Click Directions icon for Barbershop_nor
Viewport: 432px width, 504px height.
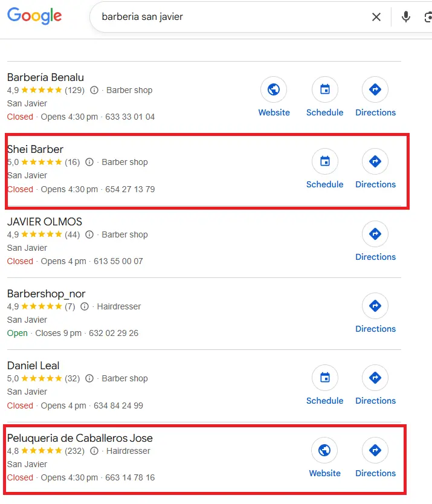pos(375,306)
